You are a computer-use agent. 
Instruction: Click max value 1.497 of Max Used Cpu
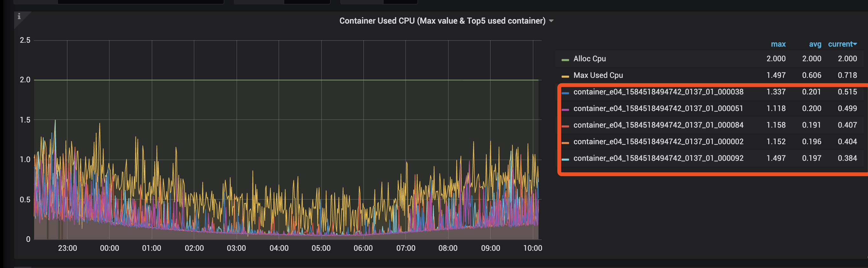tap(776, 75)
